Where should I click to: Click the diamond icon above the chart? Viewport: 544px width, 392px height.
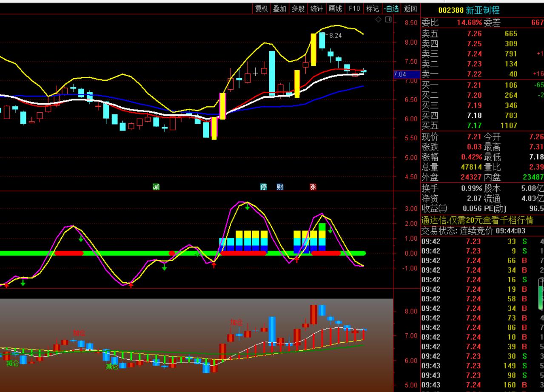(379, 20)
